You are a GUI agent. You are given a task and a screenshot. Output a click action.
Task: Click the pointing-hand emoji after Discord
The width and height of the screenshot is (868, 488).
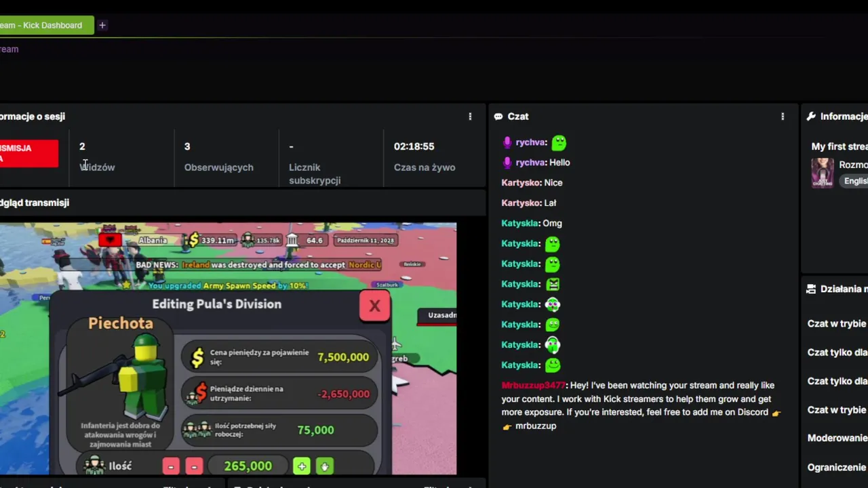click(x=776, y=413)
